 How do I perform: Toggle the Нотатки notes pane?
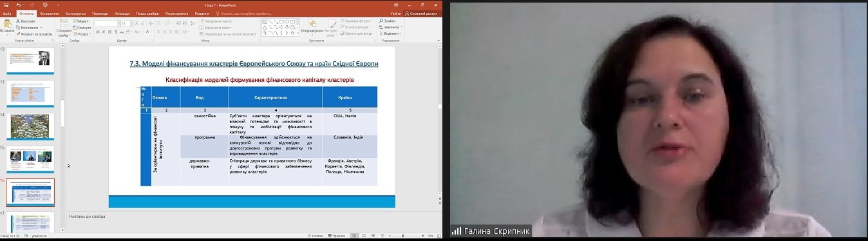(316, 236)
